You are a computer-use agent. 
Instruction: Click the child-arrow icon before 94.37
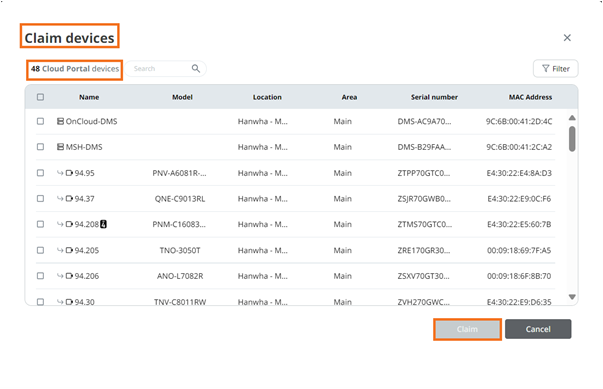click(x=60, y=199)
